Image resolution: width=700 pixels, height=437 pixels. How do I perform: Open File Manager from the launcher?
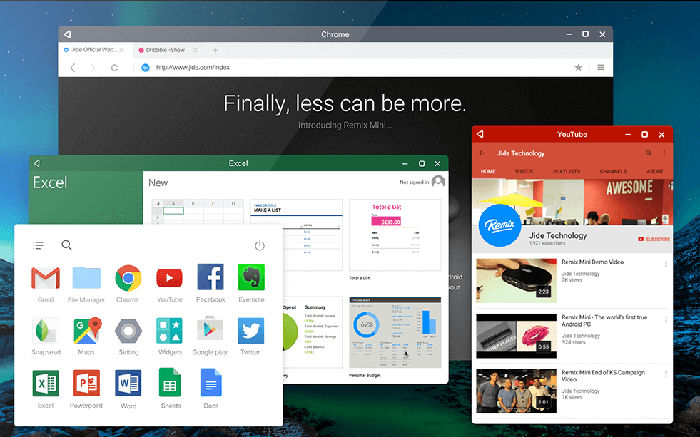coord(87,278)
